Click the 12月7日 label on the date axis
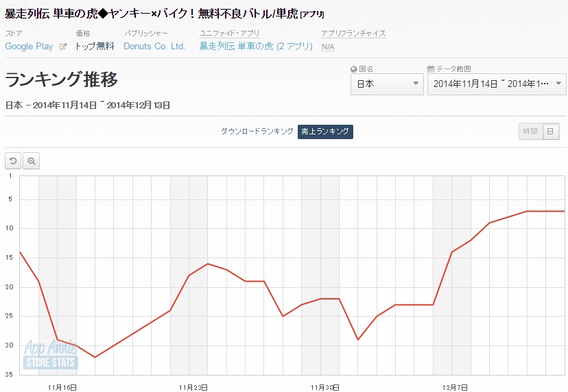 coord(456,387)
